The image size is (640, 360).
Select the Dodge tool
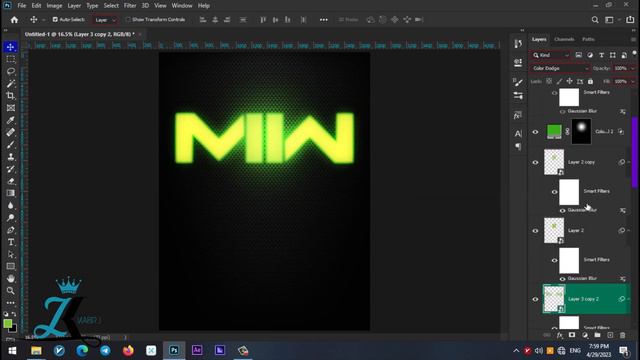pyautogui.click(x=11, y=218)
